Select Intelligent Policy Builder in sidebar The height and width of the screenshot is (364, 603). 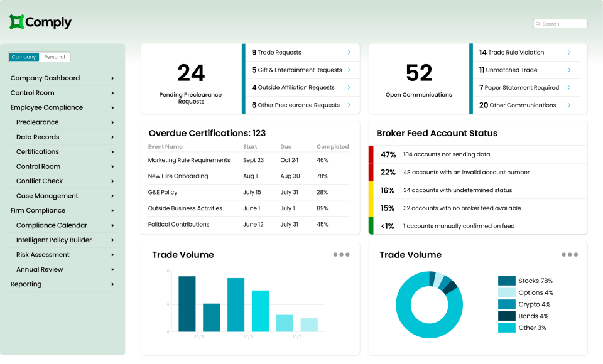[54, 240]
